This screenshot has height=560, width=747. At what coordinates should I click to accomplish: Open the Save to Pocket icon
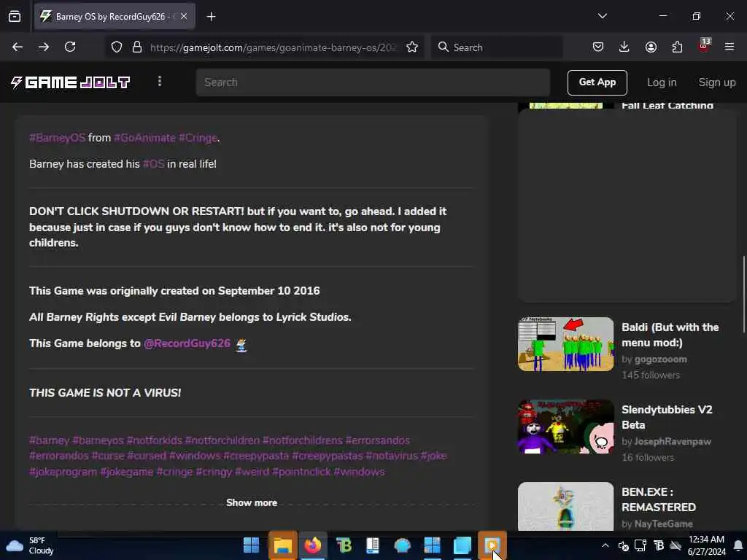(x=598, y=47)
